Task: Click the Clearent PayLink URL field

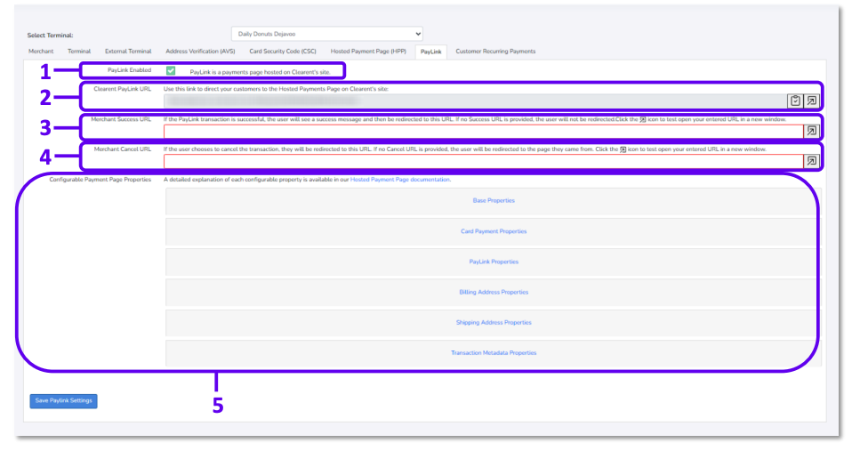Action: (x=475, y=101)
